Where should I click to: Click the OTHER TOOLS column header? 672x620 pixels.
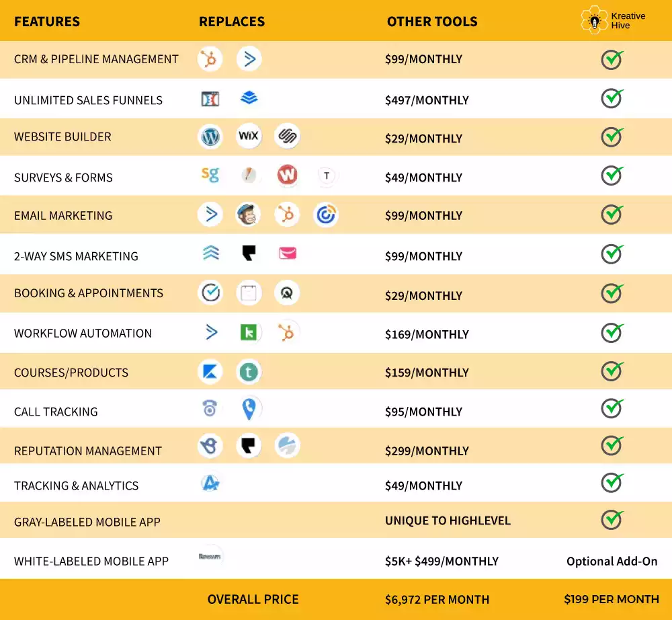point(432,22)
